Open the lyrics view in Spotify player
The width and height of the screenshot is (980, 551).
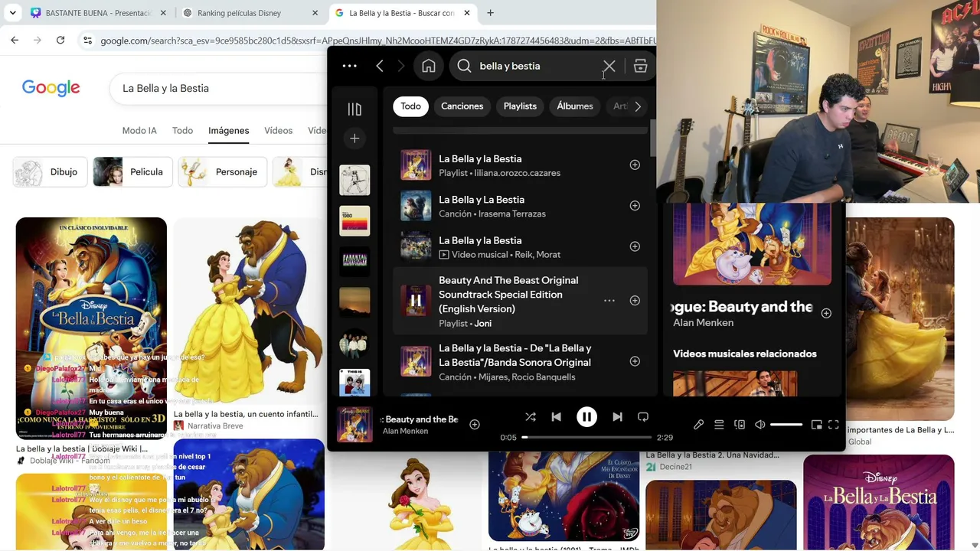698,425
